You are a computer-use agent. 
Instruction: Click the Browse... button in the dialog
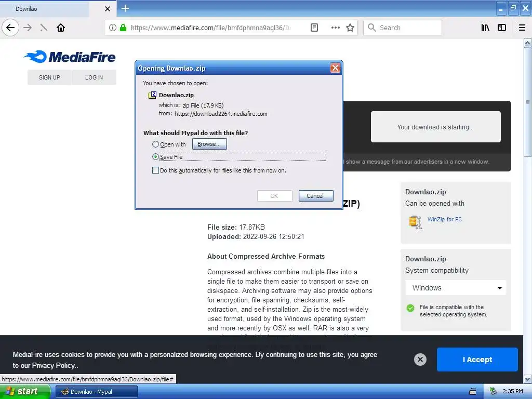(x=209, y=144)
